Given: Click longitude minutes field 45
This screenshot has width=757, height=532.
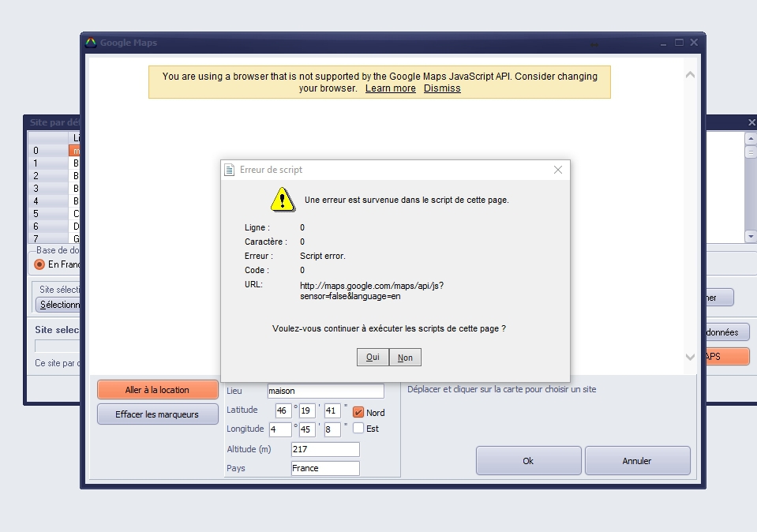Looking at the screenshot, I should 307,429.
